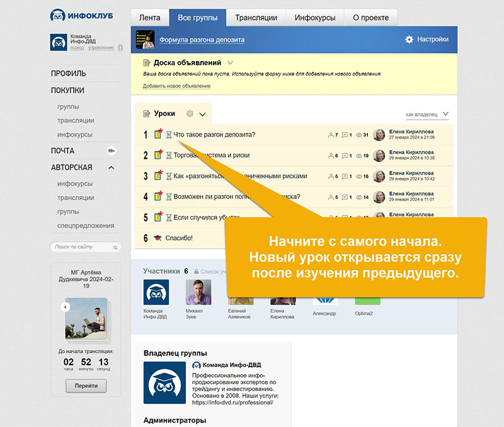Click the Infoclub owl logo
The width and height of the screenshot is (504, 427).
pos(58,16)
